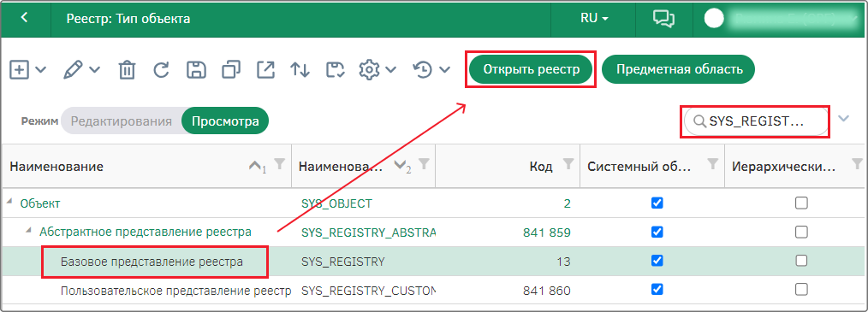
Task: Sort by first Наименование column header
Action: point(57,167)
